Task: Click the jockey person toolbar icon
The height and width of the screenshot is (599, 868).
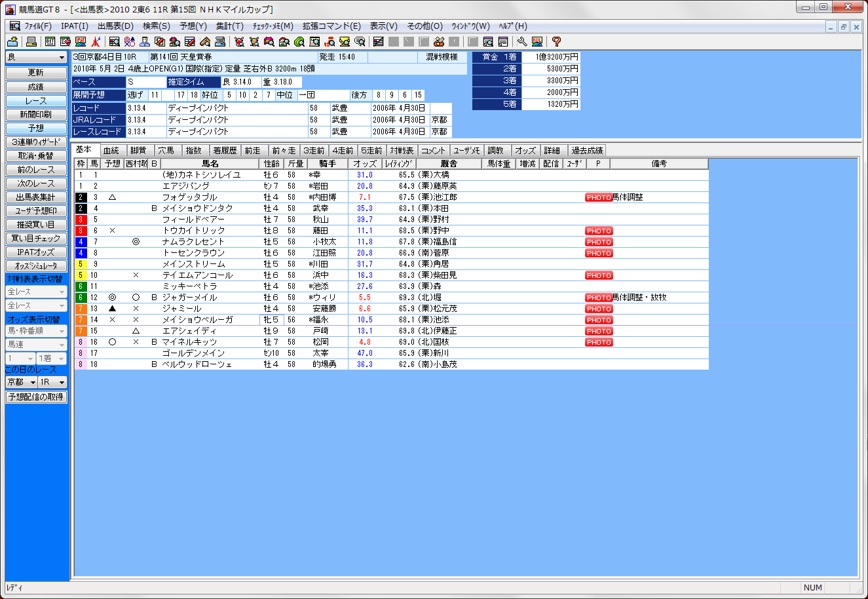Action: (145, 42)
